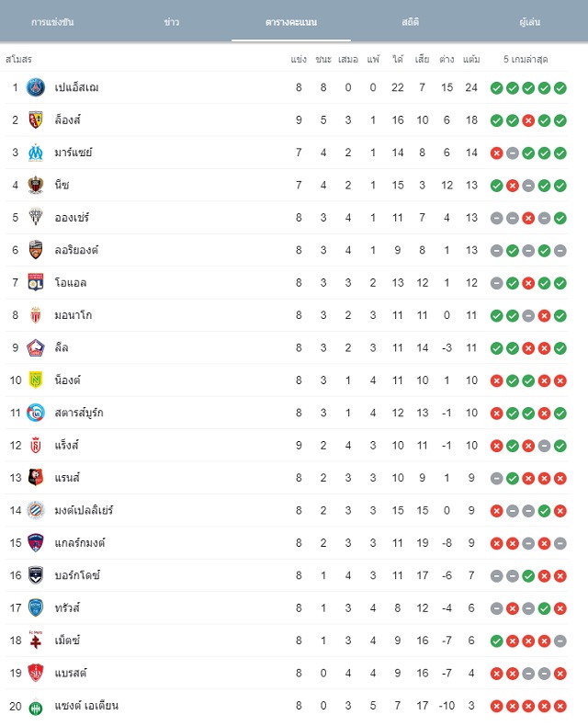The width and height of the screenshot is (588, 726).
Task: Open the ข่าว news tab
Action: (x=171, y=22)
